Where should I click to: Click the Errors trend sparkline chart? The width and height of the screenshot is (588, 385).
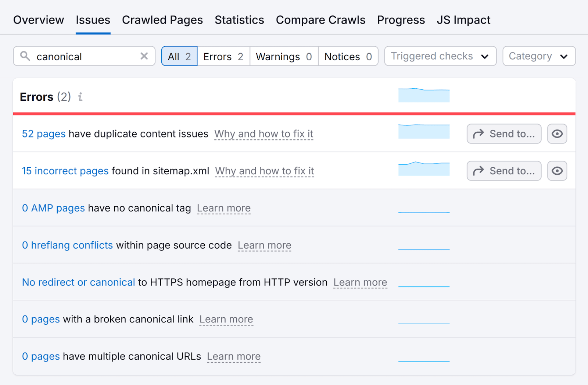pos(423,95)
